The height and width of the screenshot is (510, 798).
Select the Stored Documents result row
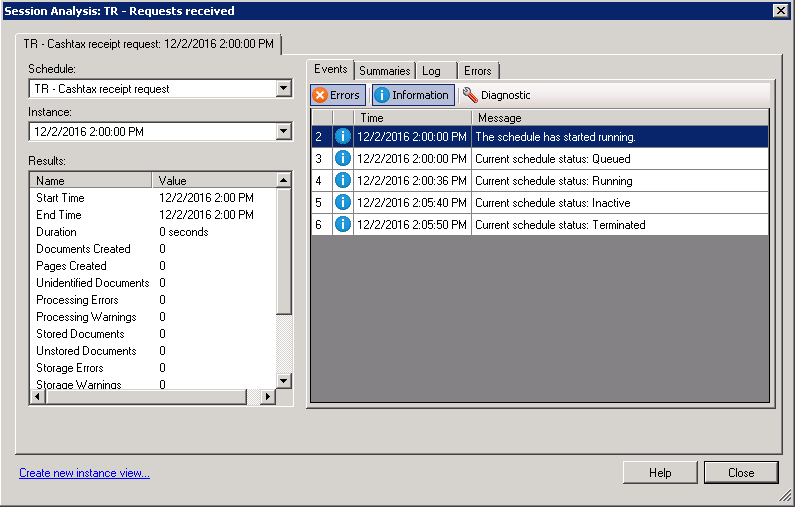pos(154,334)
